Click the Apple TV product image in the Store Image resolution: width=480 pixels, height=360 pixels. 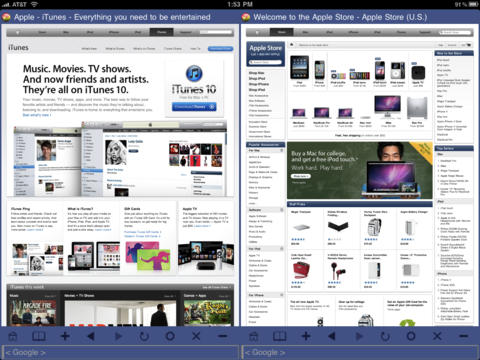pos(418,72)
